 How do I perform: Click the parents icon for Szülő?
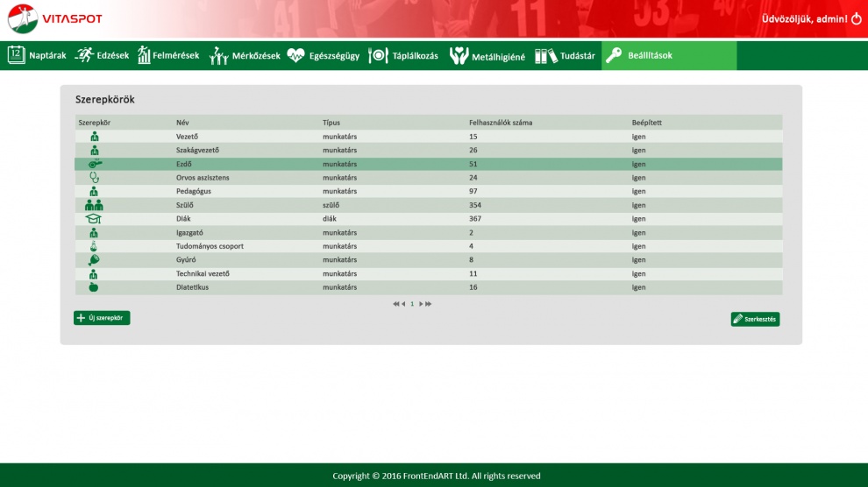click(94, 205)
